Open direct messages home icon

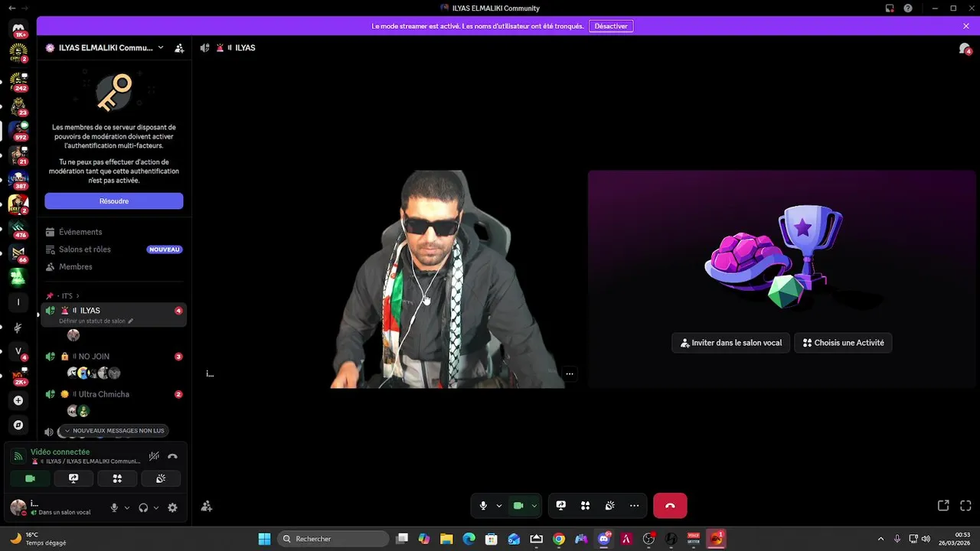(18, 29)
